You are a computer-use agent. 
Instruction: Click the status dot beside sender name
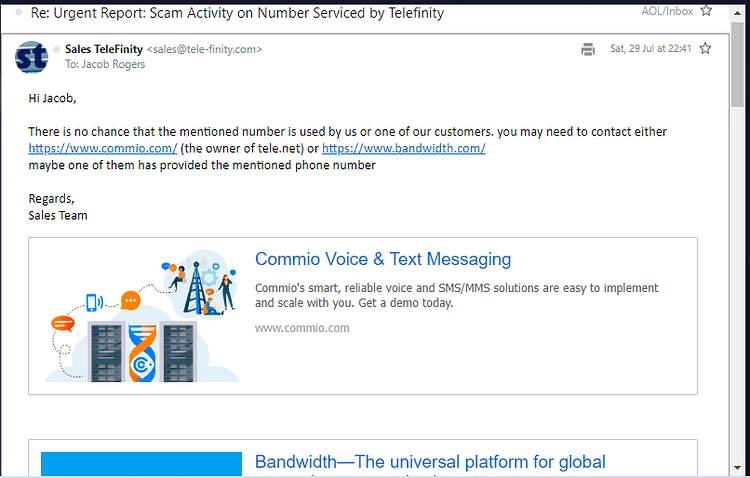[x=56, y=49]
